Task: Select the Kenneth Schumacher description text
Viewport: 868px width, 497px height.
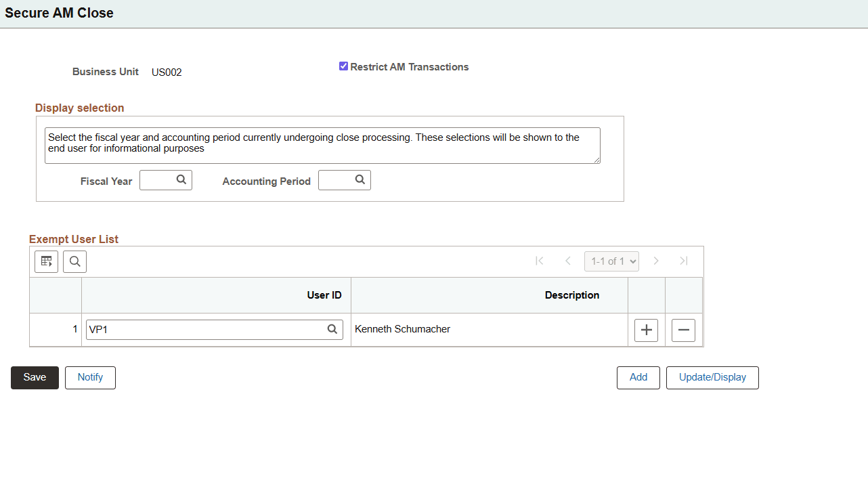Action: (x=403, y=329)
